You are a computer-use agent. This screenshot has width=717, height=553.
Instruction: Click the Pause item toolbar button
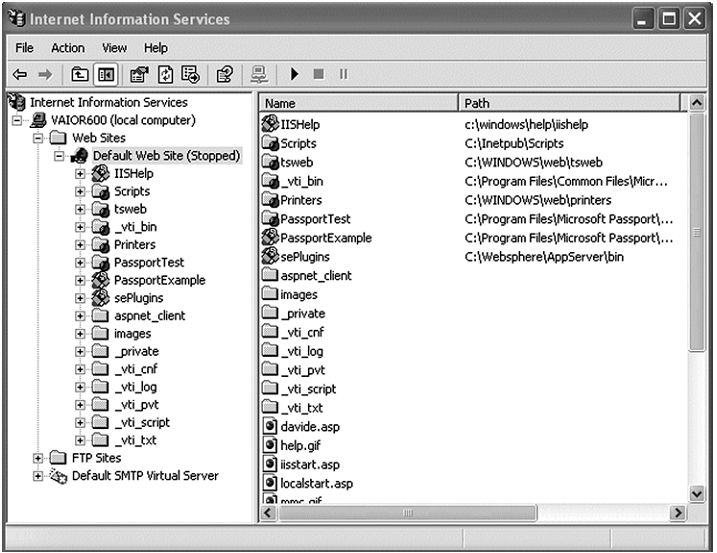click(343, 74)
